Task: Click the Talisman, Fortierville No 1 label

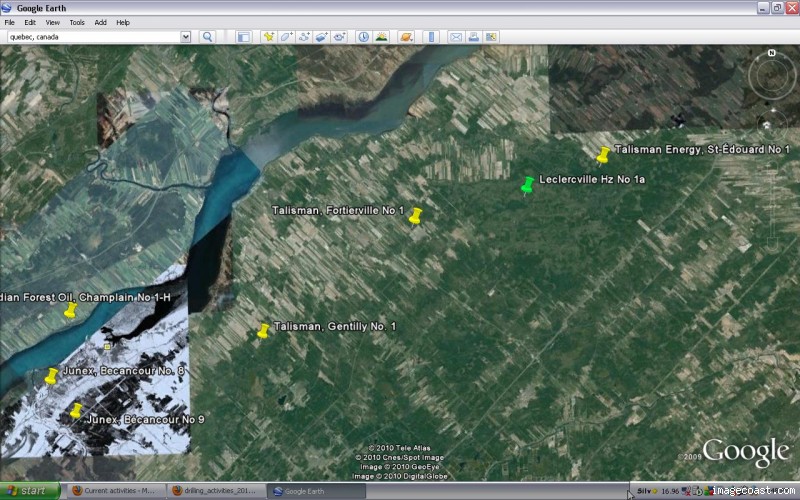Action: tap(338, 210)
